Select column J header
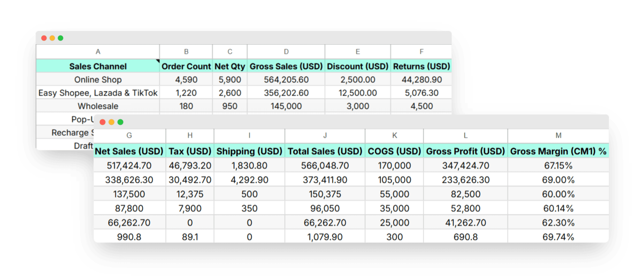This screenshot has width=644, height=276. click(325, 136)
